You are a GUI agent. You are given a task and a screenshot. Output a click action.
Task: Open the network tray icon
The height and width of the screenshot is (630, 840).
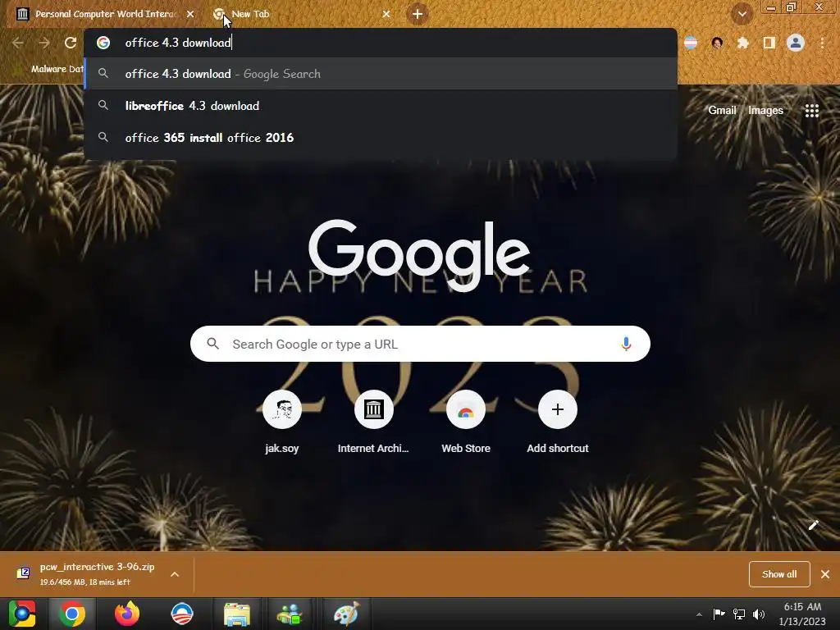[739, 614]
